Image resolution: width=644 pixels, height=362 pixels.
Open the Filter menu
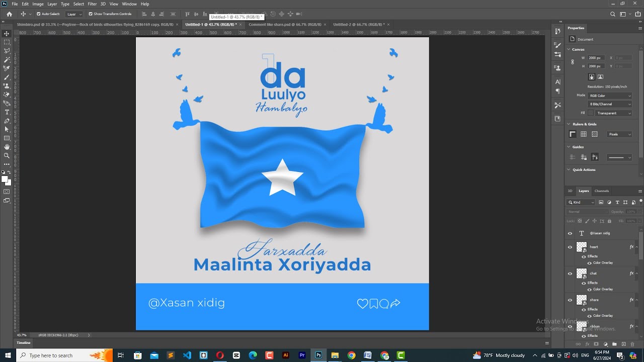(92, 4)
